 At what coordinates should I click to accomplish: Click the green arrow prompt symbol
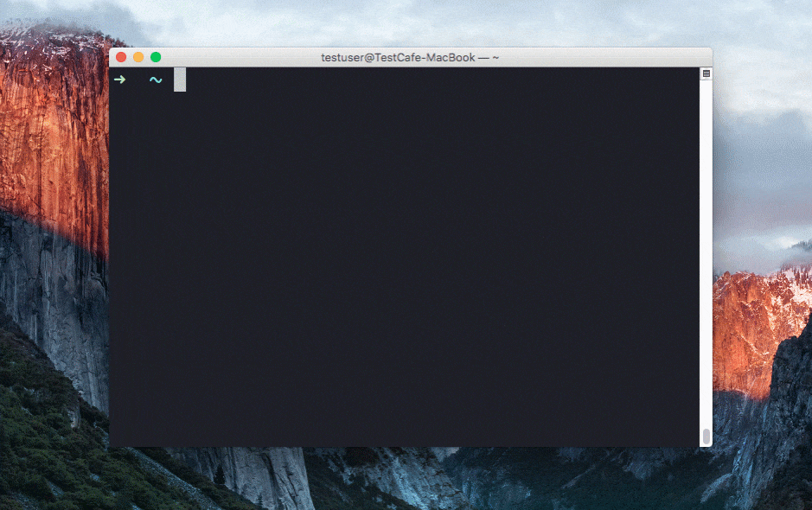pyautogui.click(x=119, y=80)
